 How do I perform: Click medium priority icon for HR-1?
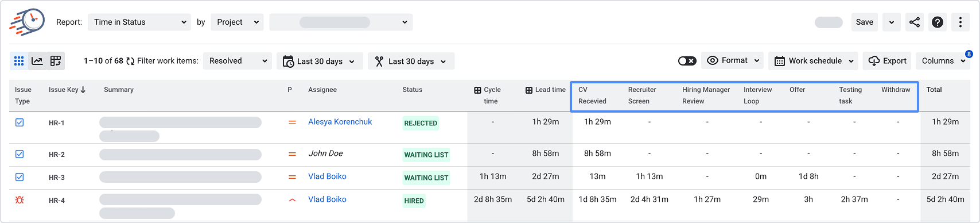292,122
